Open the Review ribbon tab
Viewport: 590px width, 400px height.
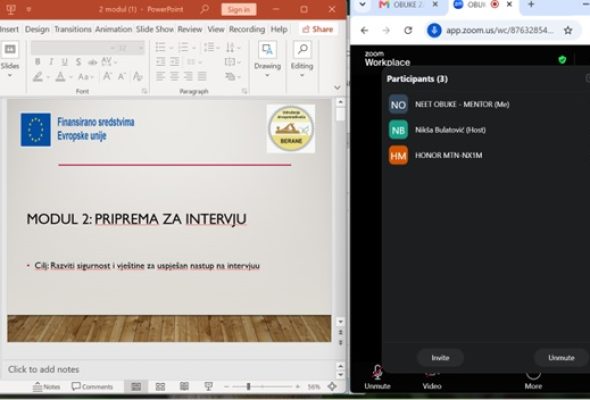click(x=190, y=29)
